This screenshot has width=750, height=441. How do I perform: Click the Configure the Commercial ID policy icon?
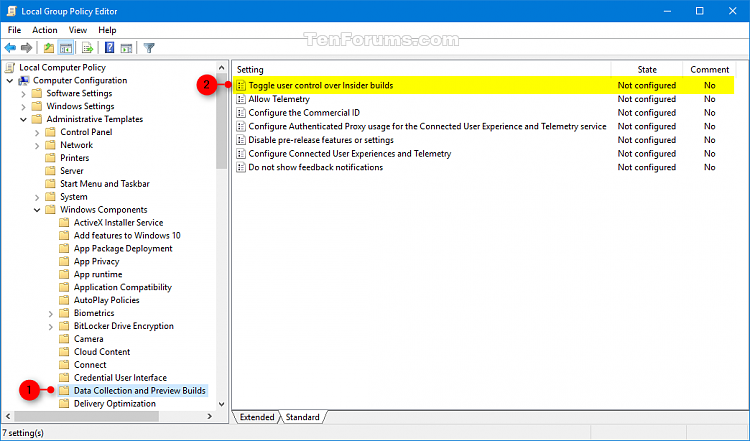coord(241,113)
